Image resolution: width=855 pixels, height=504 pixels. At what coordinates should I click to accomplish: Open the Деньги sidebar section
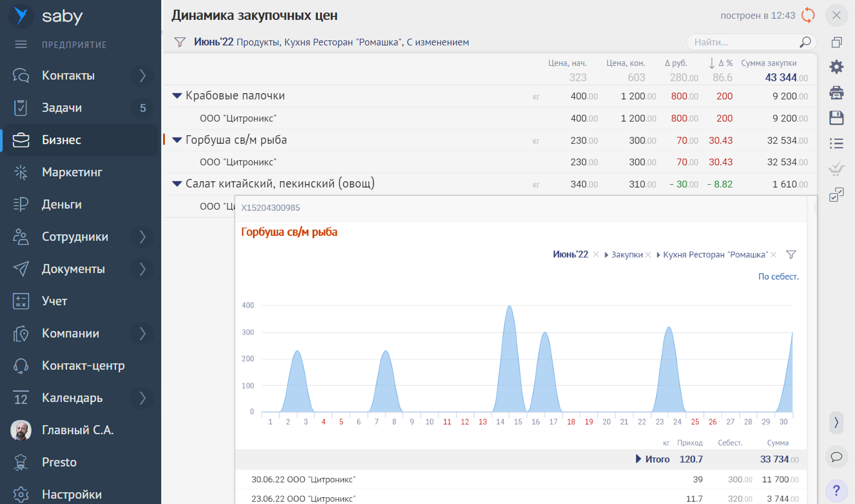tap(61, 205)
